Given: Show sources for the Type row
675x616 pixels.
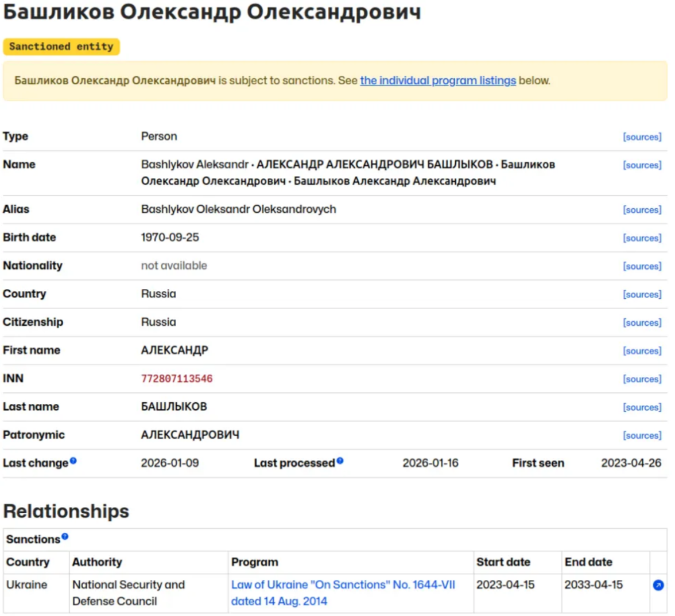Looking at the screenshot, I should point(642,137).
